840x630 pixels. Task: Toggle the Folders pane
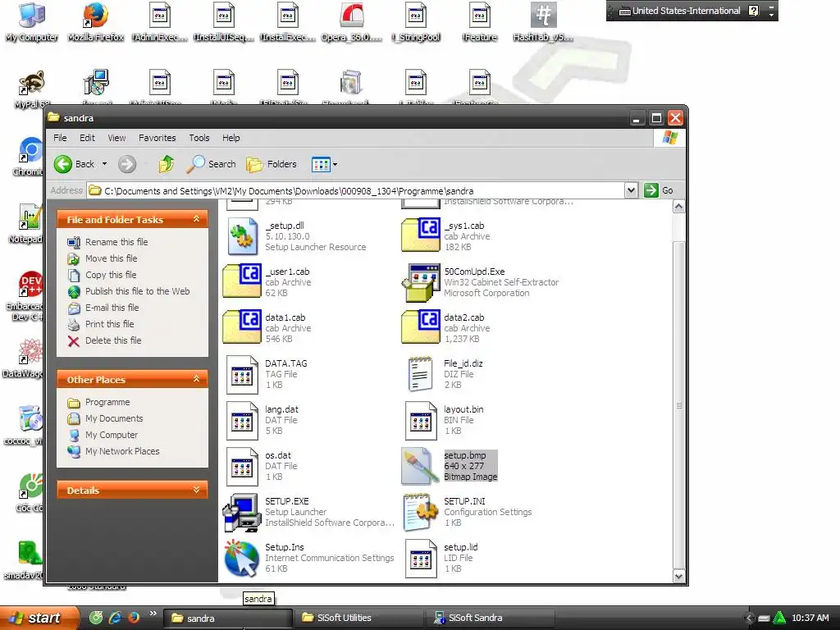(271, 164)
